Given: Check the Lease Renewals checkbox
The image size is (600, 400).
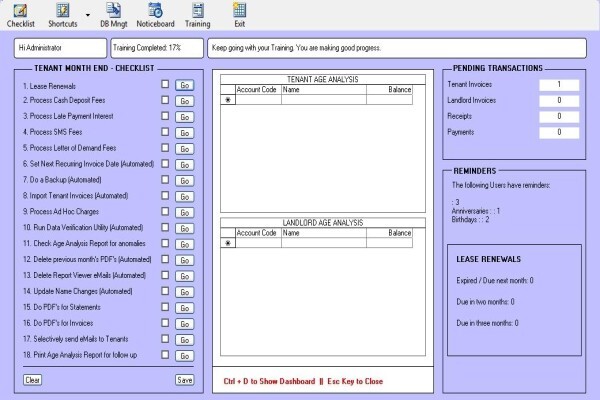Looking at the screenshot, I should click(165, 84).
